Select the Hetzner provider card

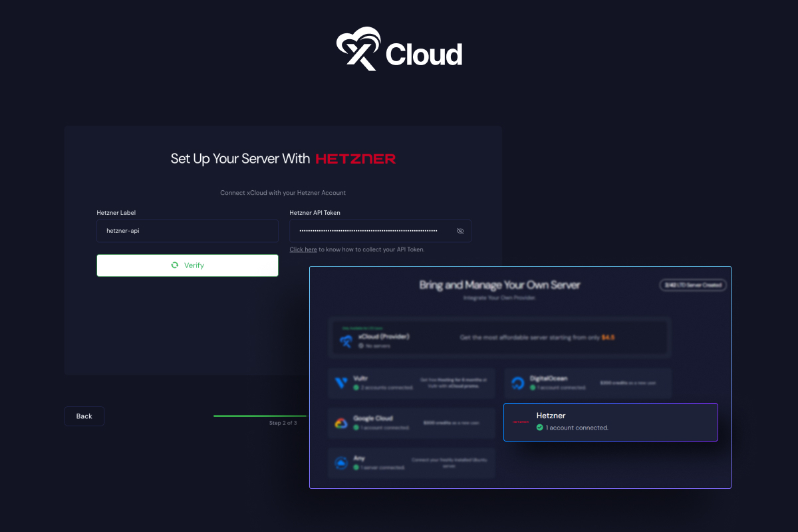coord(610,422)
